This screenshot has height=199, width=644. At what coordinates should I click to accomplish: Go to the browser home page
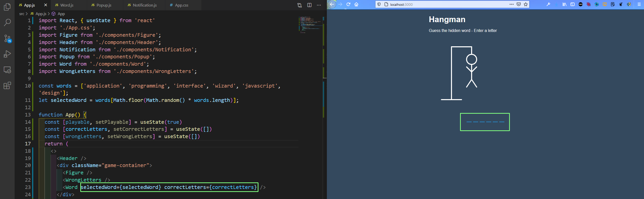click(356, 4)
